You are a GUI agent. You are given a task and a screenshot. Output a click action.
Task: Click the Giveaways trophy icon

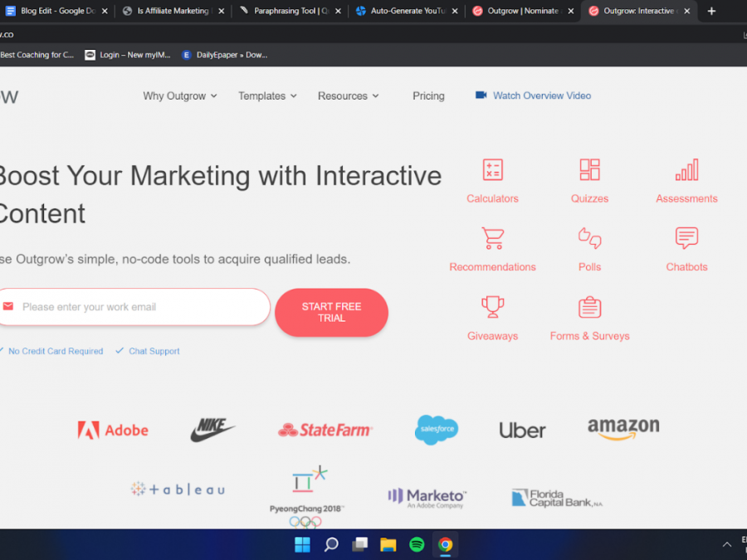492,307
